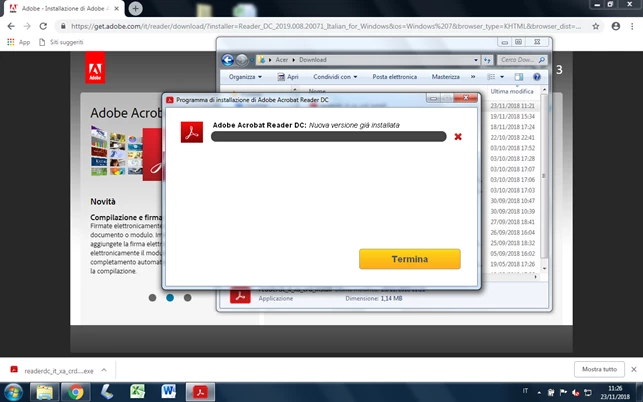Go forward in the Download explorer window

tap(242, 60)
